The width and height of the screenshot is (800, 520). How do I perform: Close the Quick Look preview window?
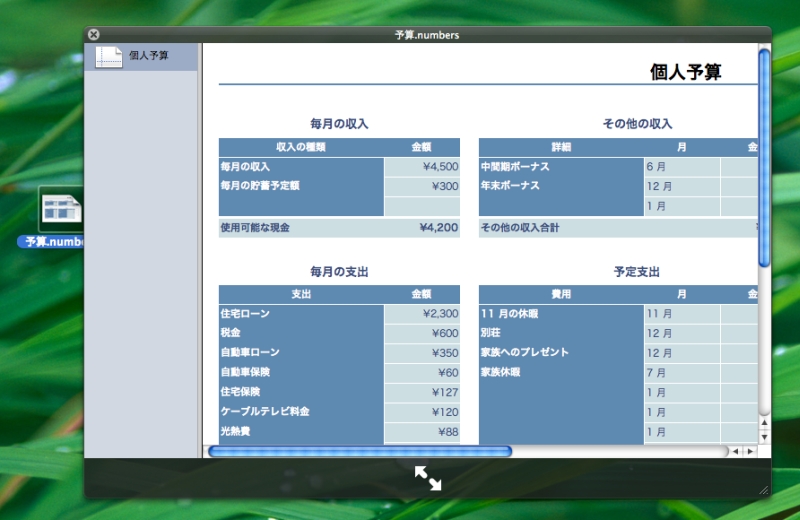click(x=93, y=35)
